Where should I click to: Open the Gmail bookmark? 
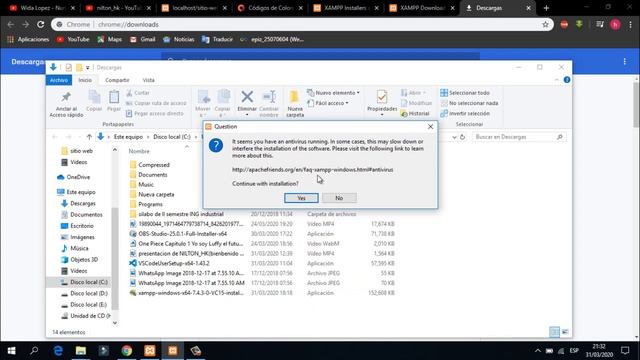142,40
